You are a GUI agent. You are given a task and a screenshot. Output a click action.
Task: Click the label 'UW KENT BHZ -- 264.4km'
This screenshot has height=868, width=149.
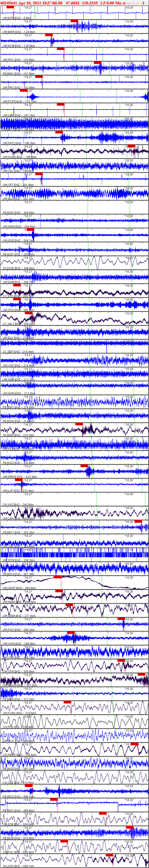coord(19,588)
